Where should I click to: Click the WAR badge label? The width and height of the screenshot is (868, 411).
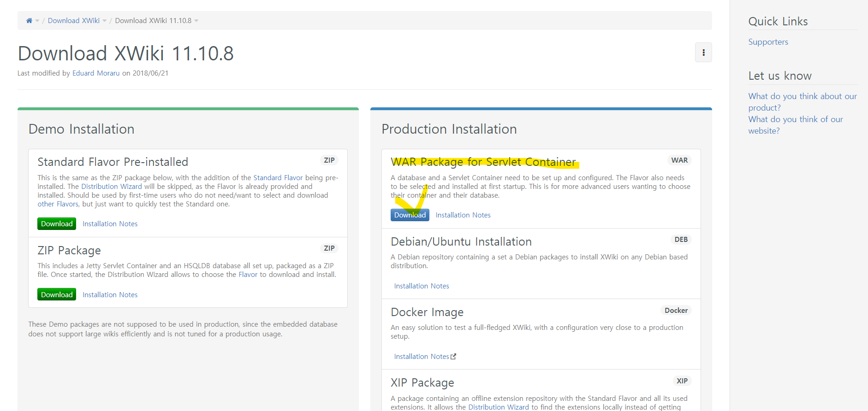[x=679, y=160]
